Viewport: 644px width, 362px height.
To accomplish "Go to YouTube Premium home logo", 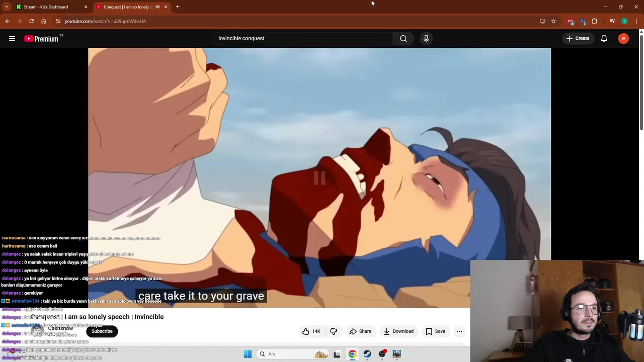I will coord(42,39).
